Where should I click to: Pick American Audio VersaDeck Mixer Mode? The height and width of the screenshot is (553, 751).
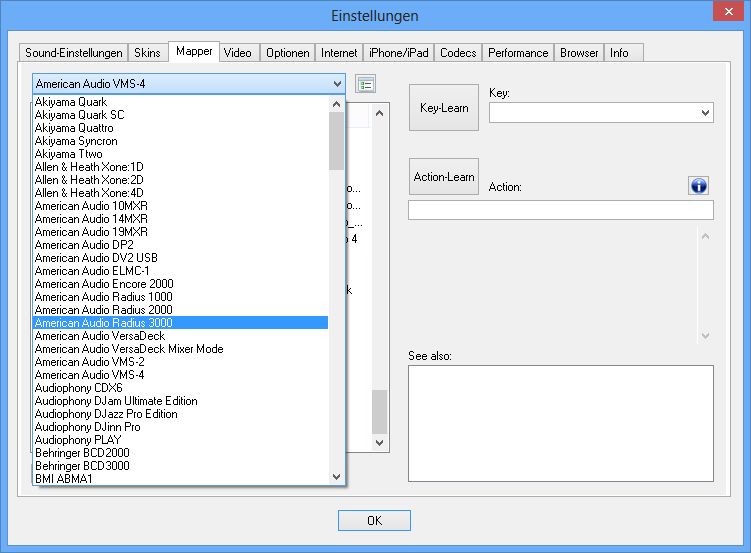tap(181, 349)
